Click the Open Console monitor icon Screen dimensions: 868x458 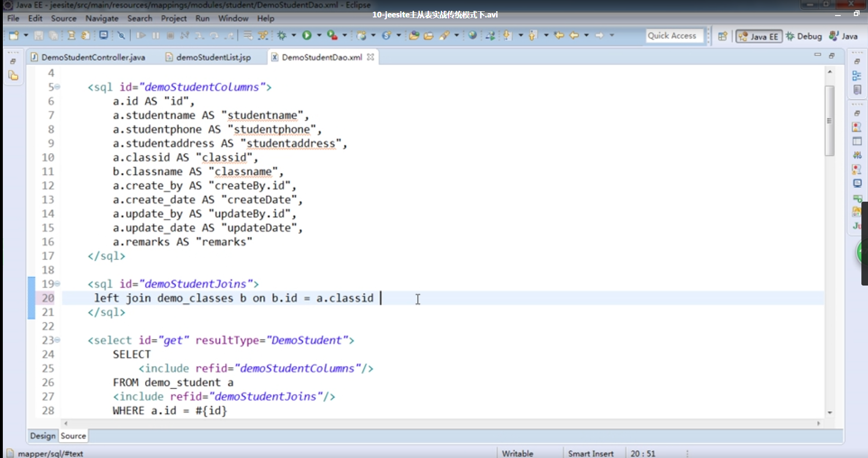click(104, 35)
